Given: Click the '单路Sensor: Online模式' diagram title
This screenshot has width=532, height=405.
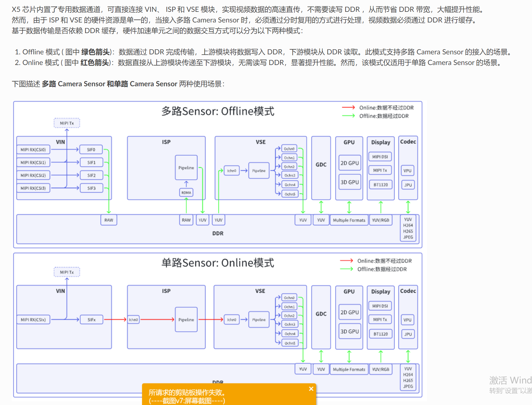Looking at the screenshot, I should 218,263.
